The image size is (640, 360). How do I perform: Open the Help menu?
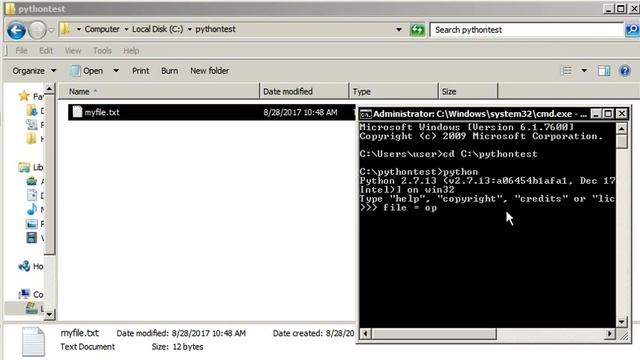pyautogui.click(x=131, y=51)
